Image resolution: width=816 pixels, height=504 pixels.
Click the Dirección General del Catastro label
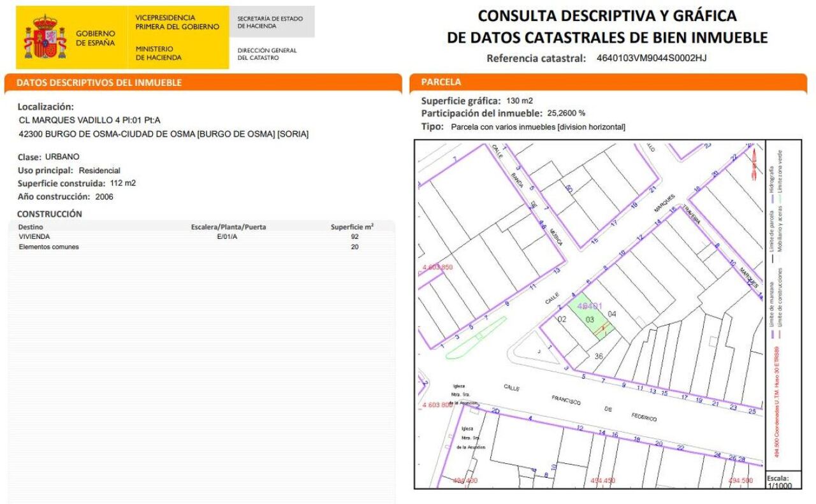266,54
